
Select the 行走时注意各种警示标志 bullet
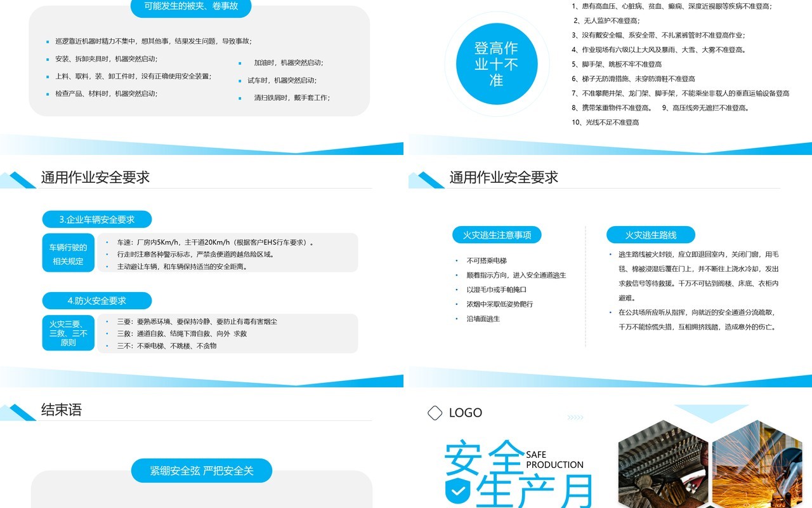pyautogui.click(x=195, y=255)
